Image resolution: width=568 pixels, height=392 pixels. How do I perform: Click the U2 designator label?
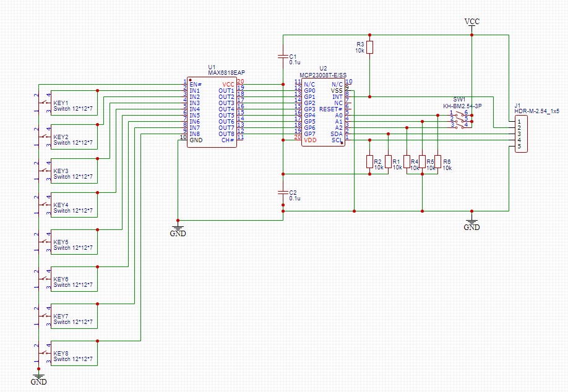(323, 68)
